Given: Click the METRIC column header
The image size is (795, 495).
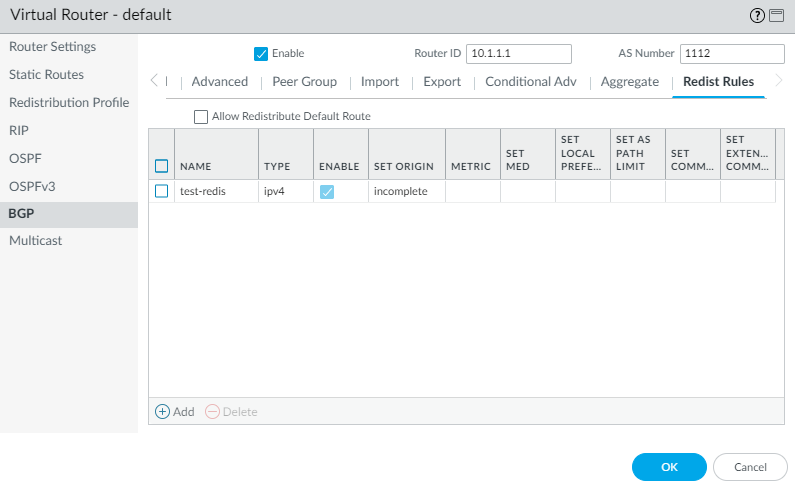Looking at the screenshot, I should click(473, 154).
